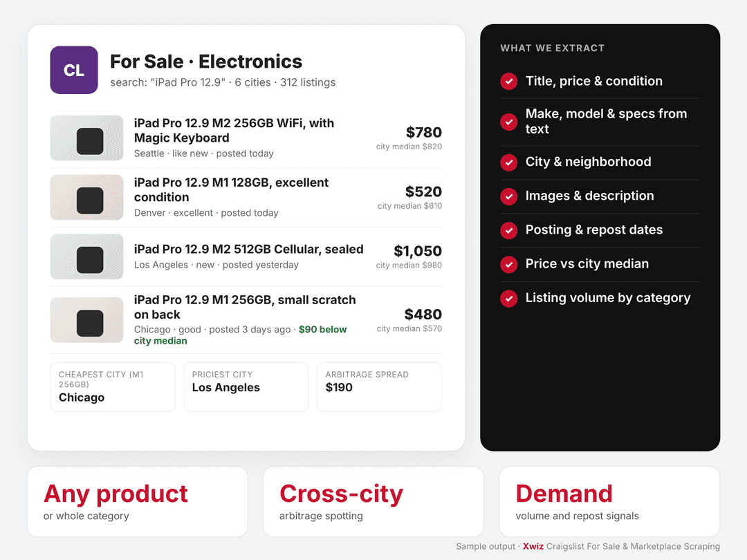Click Denver · excellent · posted today line
747x560 pixels.
pyautogui.click(x=206, y=213)
